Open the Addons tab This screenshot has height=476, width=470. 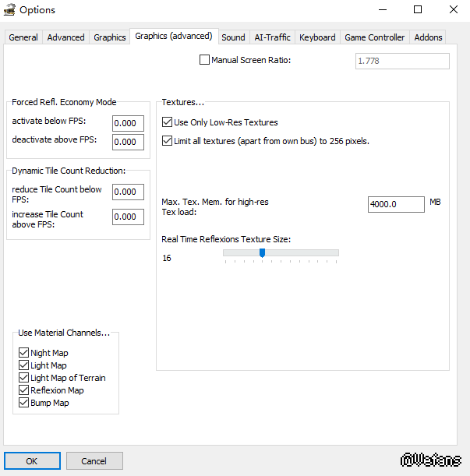coord(428,37)
